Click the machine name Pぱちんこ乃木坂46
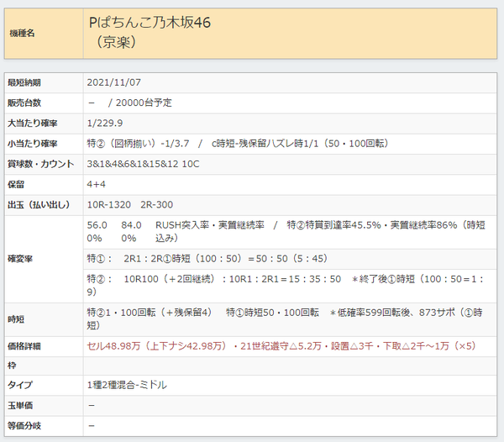The height and width of the screenshot is (442, 504). point(150,23)
